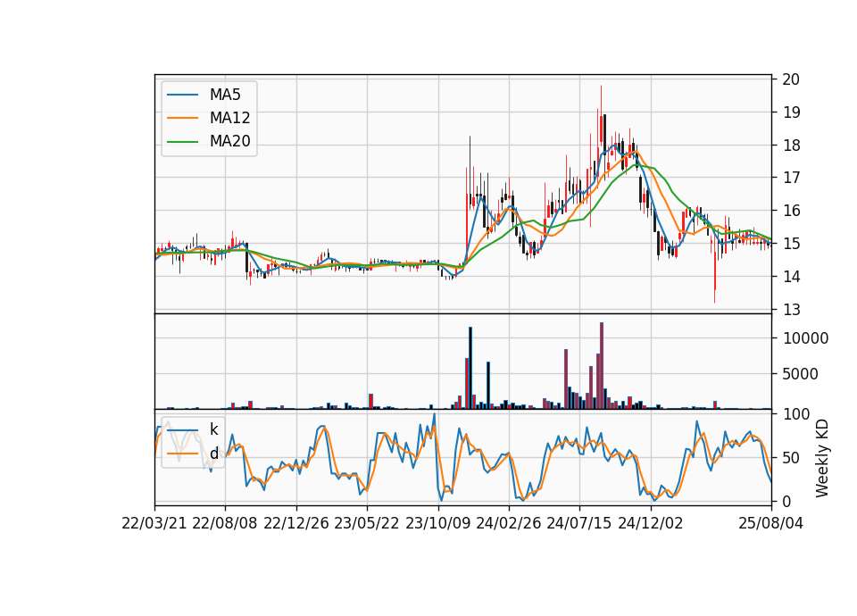This screenshot has height=616, width=857.
Task: Click the price axis value 13
Action: [791, 310]
